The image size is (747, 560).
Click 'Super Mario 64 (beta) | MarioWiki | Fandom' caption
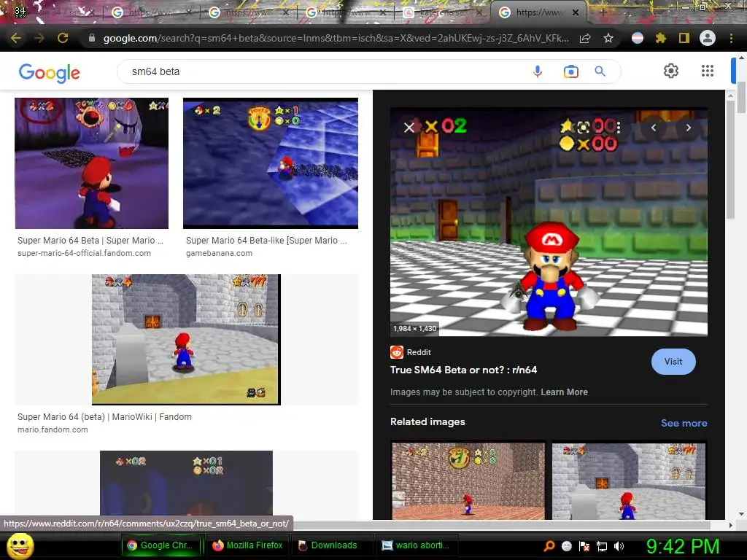[104, 416]
